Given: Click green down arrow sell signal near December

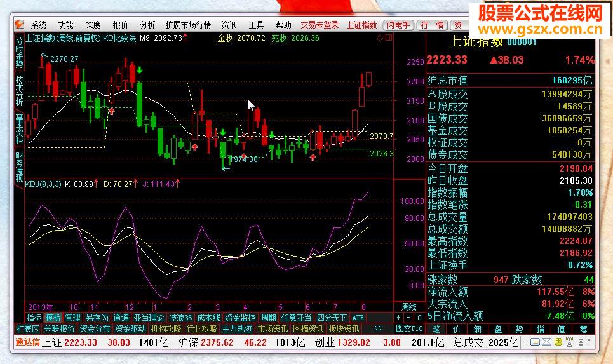Looking at the screenshot, I should tap(140, 71).
